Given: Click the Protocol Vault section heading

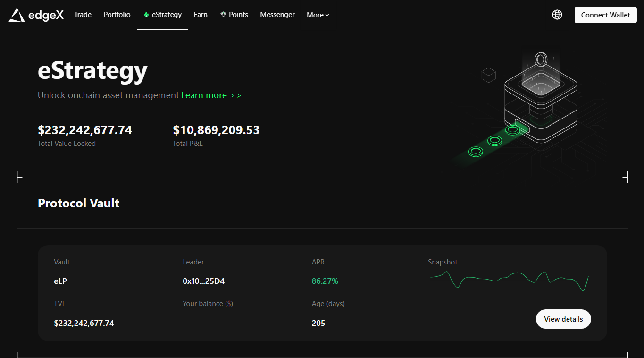Looking at the screenshot, I should tap(79, 203).
